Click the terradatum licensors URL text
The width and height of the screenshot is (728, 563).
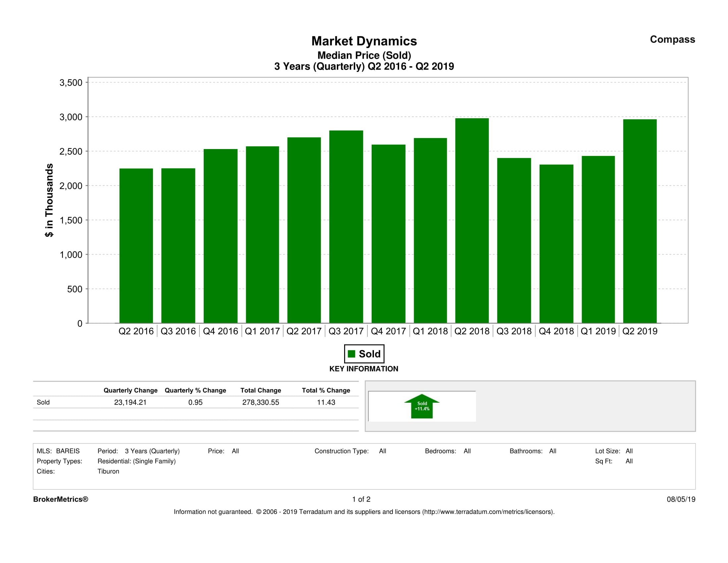[x=488, y=512]
